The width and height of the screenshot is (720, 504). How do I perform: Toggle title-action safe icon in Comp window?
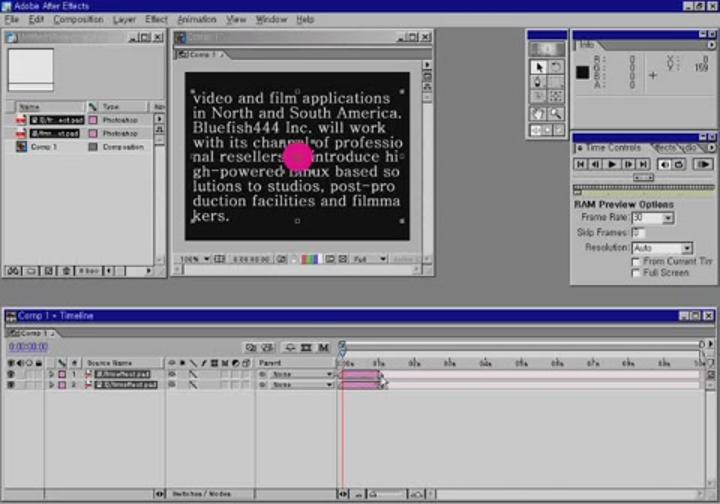pyautogui.click(x=219, y=259)
